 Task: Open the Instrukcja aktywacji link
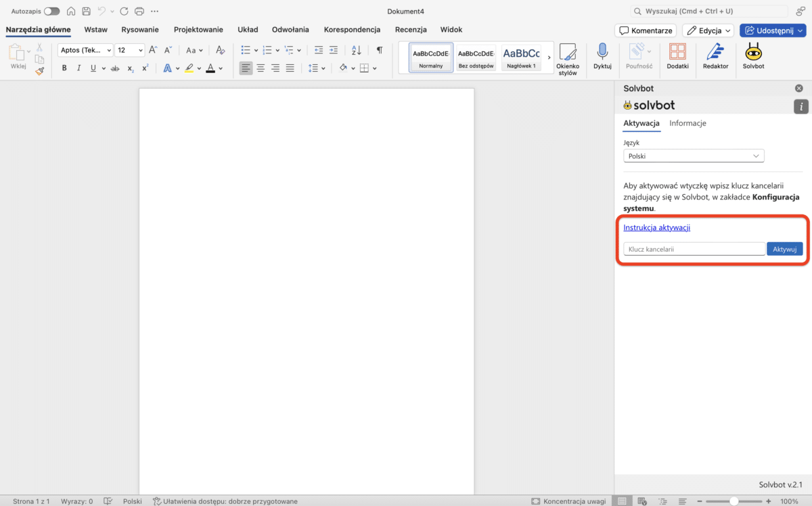click(x=657, y=228)
